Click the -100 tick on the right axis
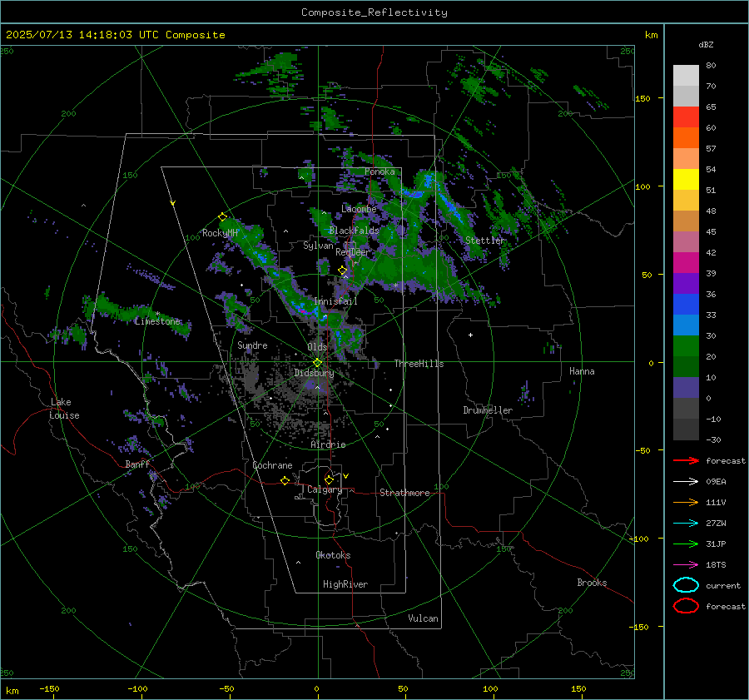Viewport: 749px width, 700px height. (641, 539)
